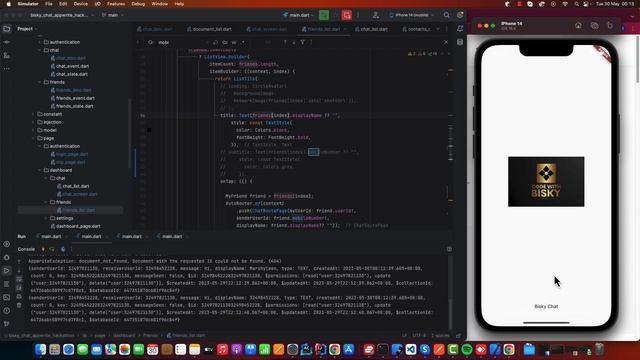Open the Structure tool window icon
Screen dimensions: 640x360
pyautogui.click(x=7, y=56)
